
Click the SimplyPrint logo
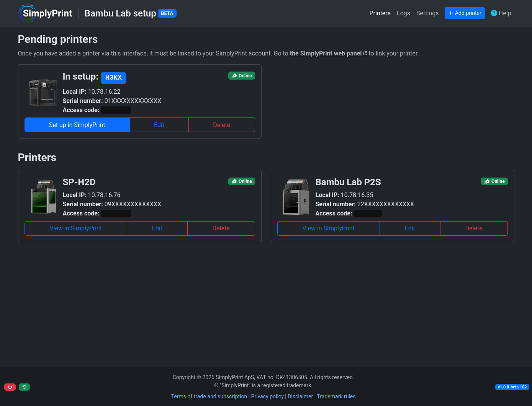pos(45,13)
